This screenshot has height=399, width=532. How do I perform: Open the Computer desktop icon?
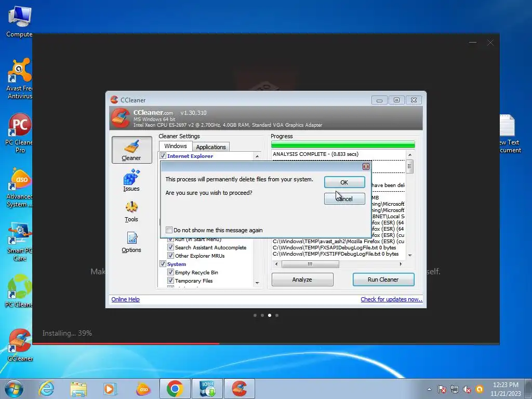pyautogui.click(x=20, y=22)
